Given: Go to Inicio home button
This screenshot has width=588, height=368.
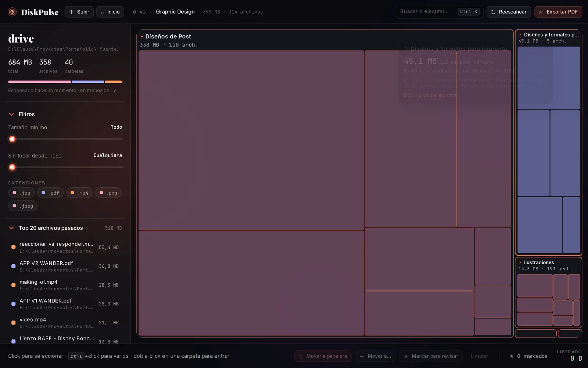Looking at the screenshot, I should click(x=110, y=12).
